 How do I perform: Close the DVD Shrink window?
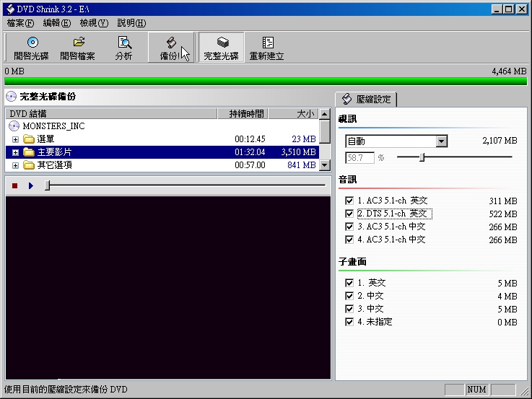click(x=522, y=9)
